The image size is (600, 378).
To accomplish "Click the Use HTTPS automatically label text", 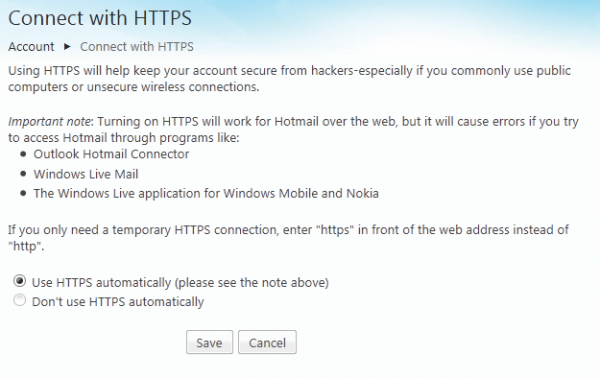I will pyautogui.click(x=180, y=282).
